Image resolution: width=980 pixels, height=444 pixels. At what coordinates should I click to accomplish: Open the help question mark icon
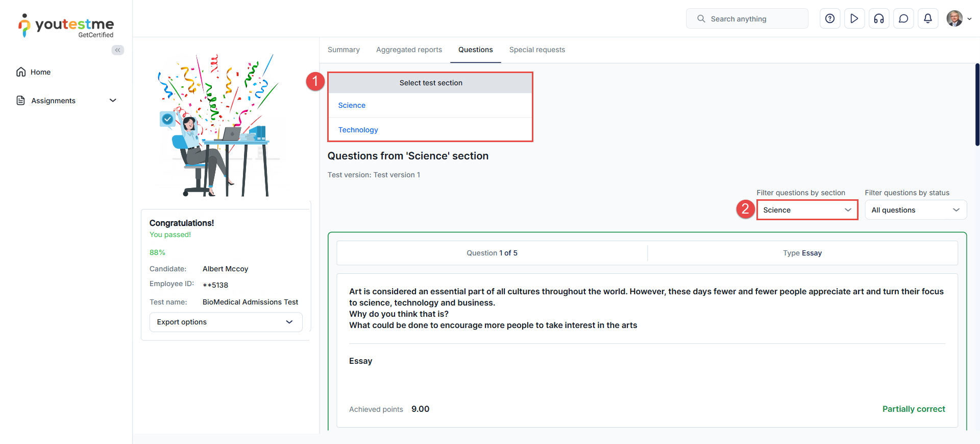coord(830,19)
